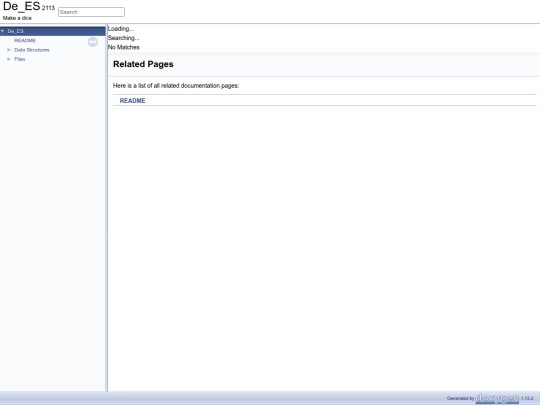This screenshot has height=405, width=540.
Task: Click the doxygen logo in footer
Action: point(497,398)
